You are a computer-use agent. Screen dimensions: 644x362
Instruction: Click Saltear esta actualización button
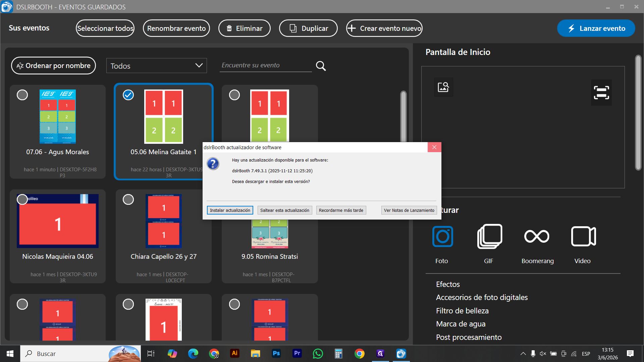coord(285,210)
